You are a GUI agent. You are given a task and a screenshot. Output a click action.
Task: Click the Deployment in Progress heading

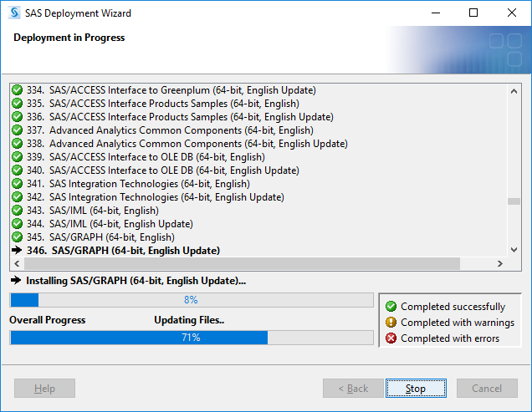(69, 38)
